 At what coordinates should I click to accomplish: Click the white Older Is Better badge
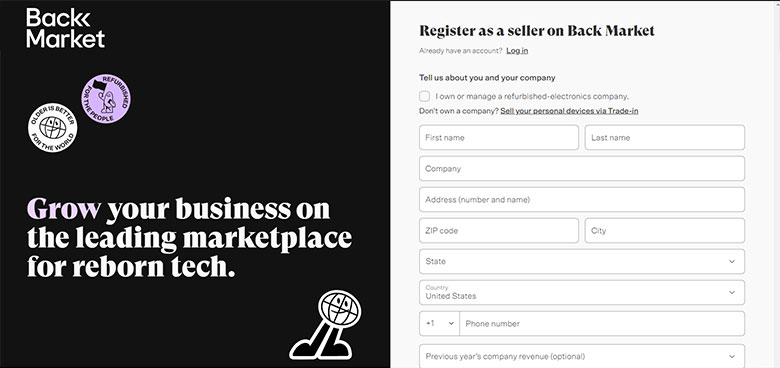(x=52, y=128)
